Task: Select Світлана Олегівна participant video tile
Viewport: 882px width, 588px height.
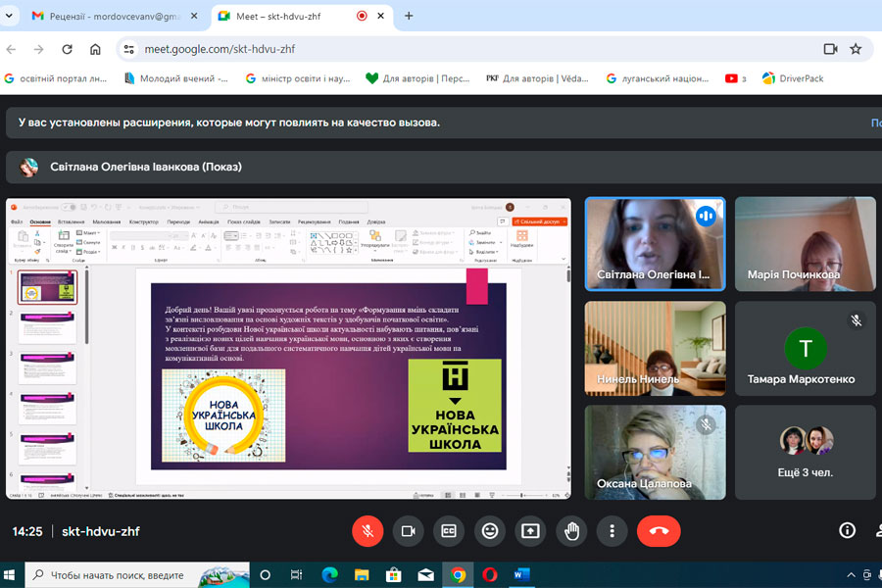Action: pos(655,244)
